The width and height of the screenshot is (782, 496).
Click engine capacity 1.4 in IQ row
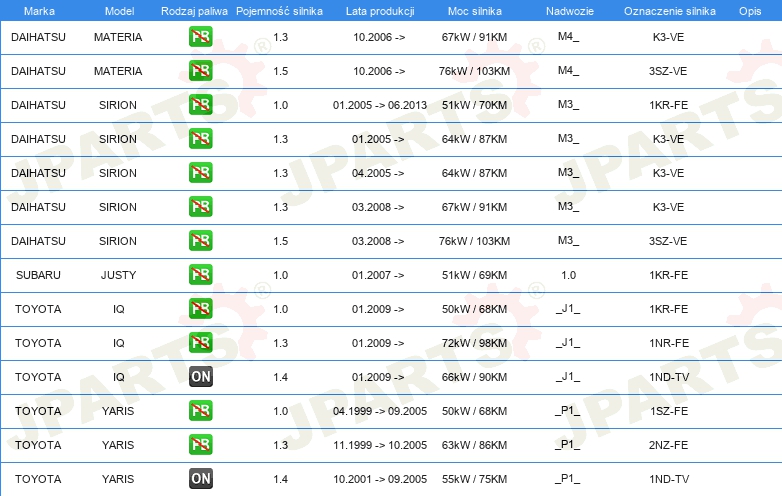281,377
